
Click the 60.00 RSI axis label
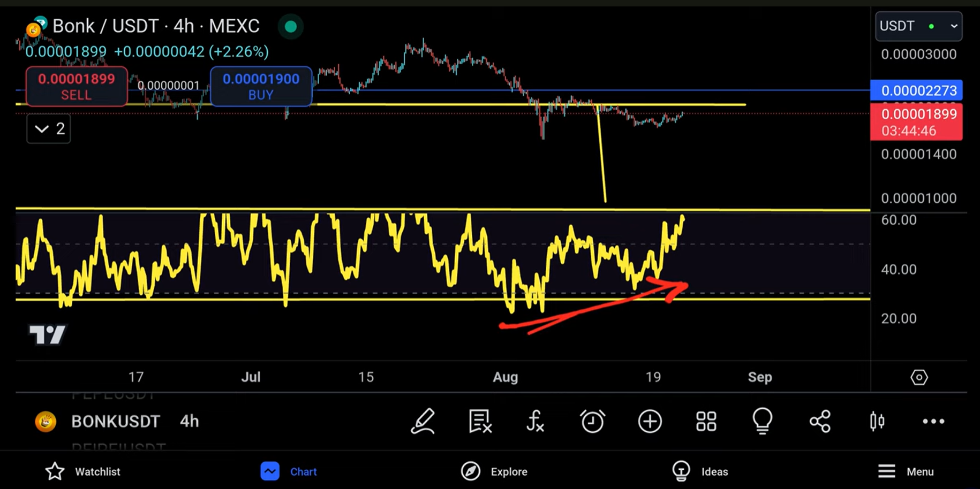coord(899,220)
